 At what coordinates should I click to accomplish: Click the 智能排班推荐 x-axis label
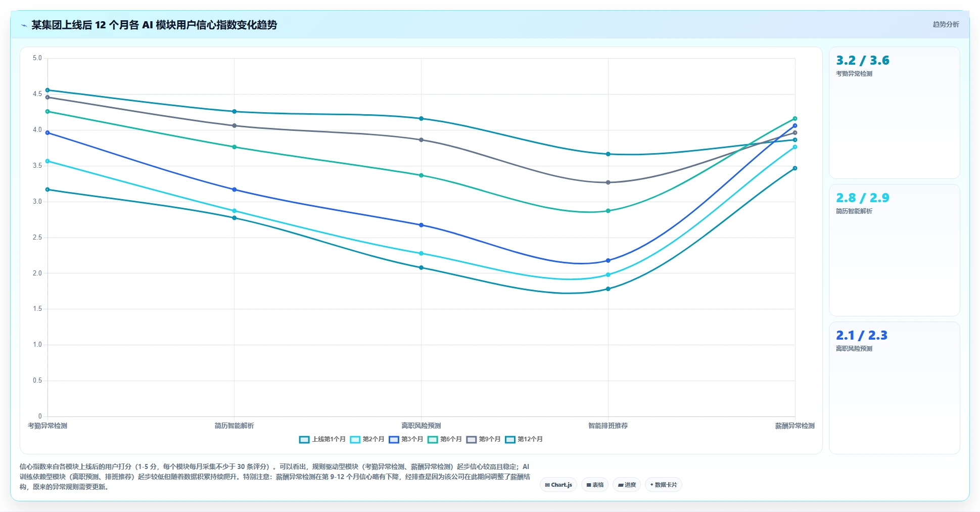coord(608,426)
